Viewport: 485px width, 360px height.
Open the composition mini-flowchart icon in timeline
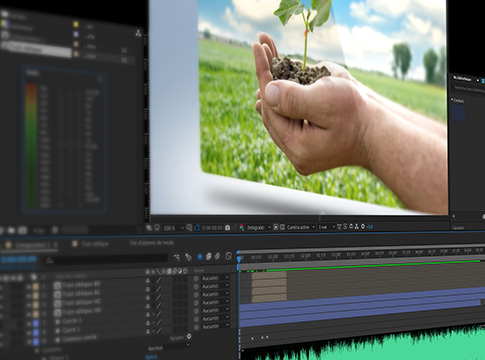pyautogui.click(x=177, y=257)
